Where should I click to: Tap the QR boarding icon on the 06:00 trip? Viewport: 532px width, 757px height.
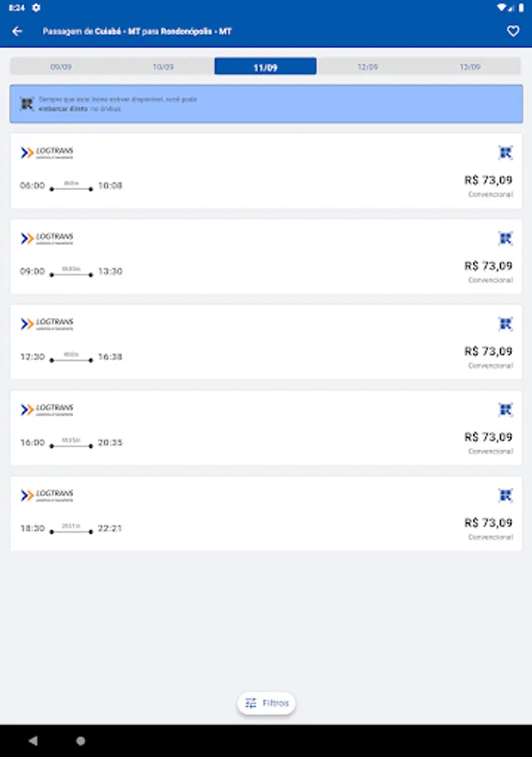505,153
